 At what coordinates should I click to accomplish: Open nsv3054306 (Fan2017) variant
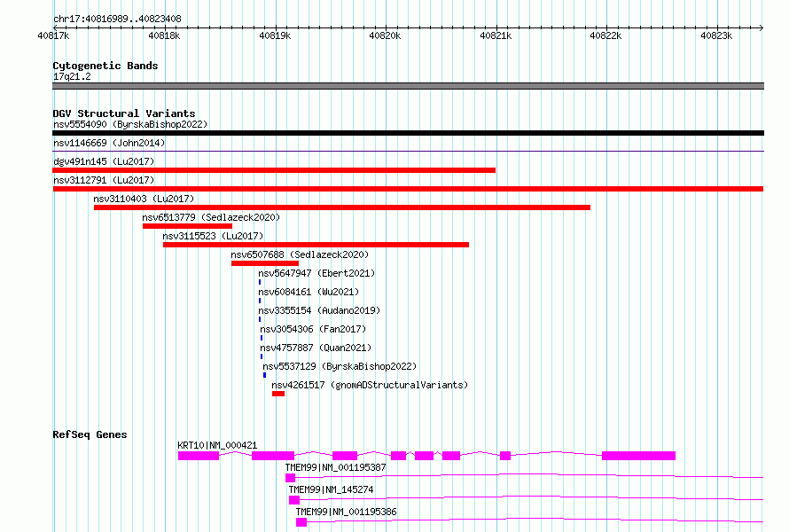[313, 329]
